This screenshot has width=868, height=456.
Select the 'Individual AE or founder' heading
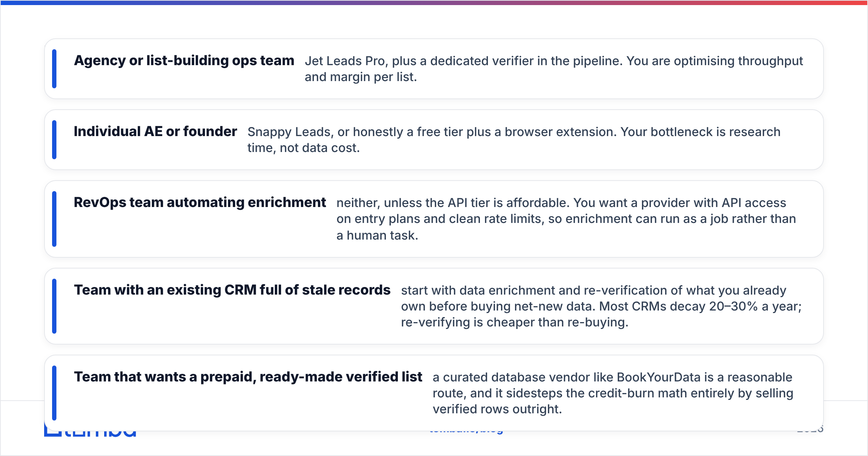tap(156, 131)
